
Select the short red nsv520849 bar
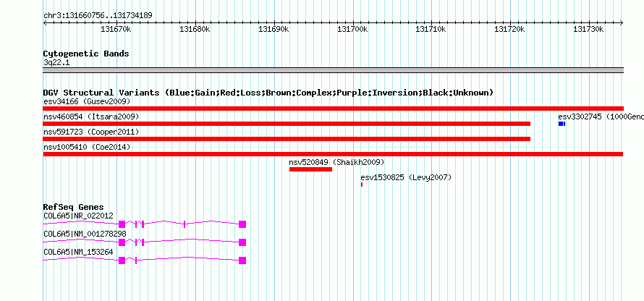tap(310, 169)
